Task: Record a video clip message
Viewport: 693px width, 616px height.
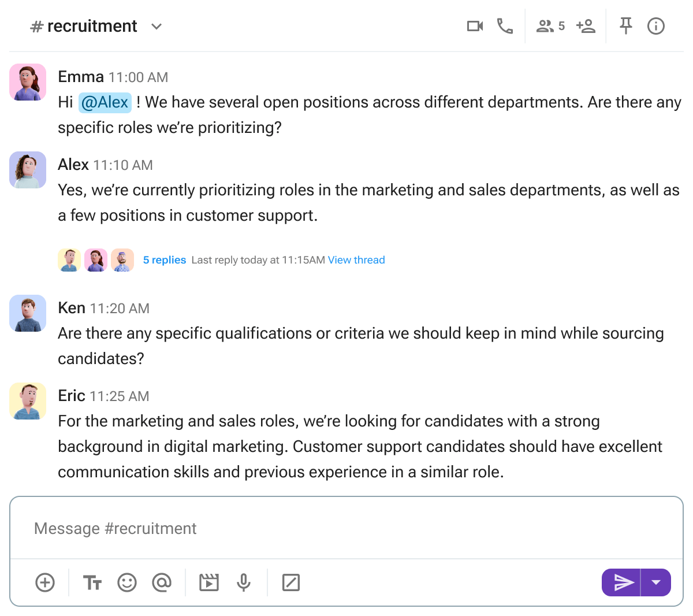Action: (208, 582)
